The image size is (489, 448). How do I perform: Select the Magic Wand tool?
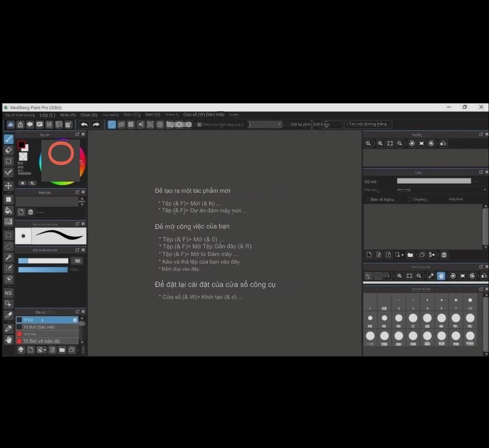[x=9, y=257]
